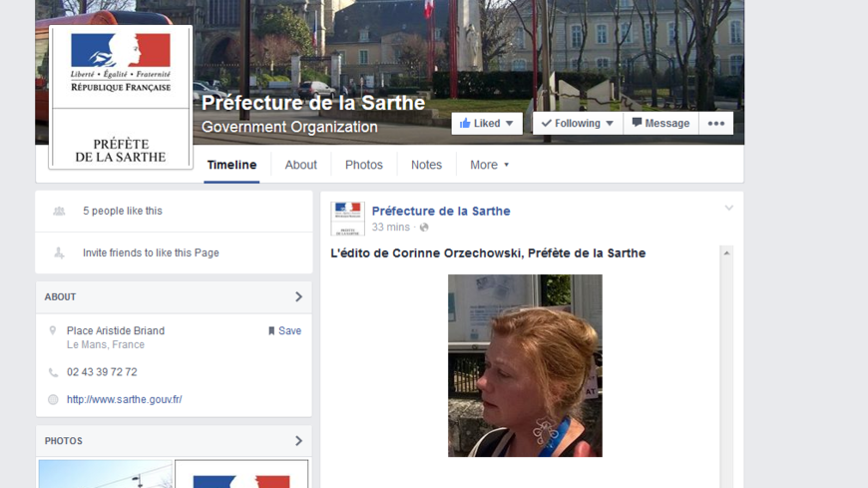Click the page name in the cover

pos(313,103)
